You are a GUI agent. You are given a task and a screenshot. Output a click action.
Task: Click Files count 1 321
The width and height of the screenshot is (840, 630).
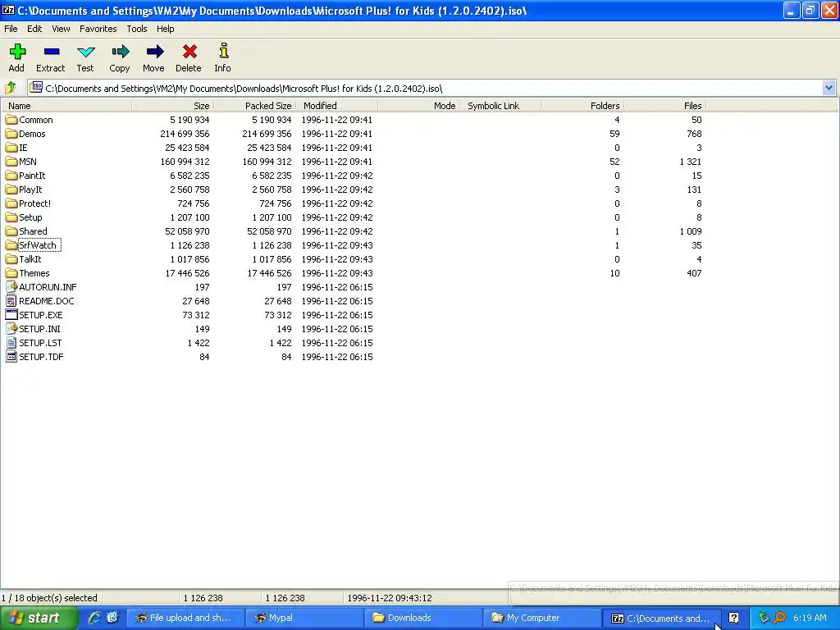click(x=691, y=162)
